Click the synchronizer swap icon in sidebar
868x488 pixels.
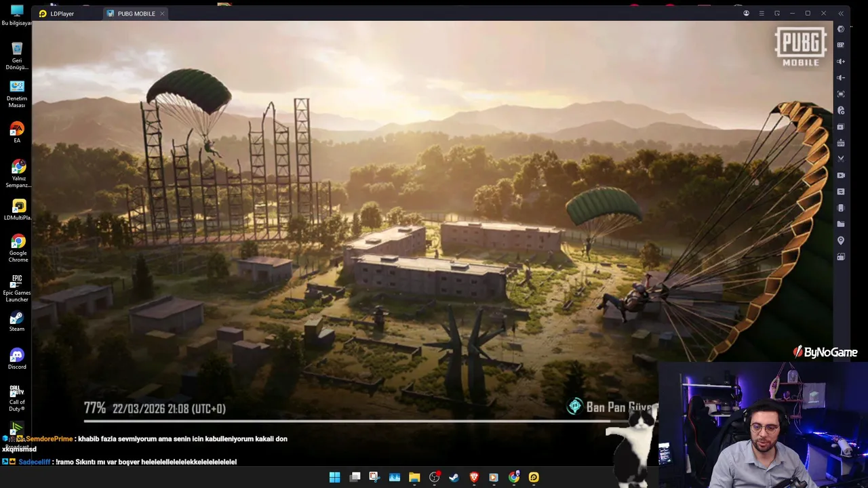(x=841, y=191)
